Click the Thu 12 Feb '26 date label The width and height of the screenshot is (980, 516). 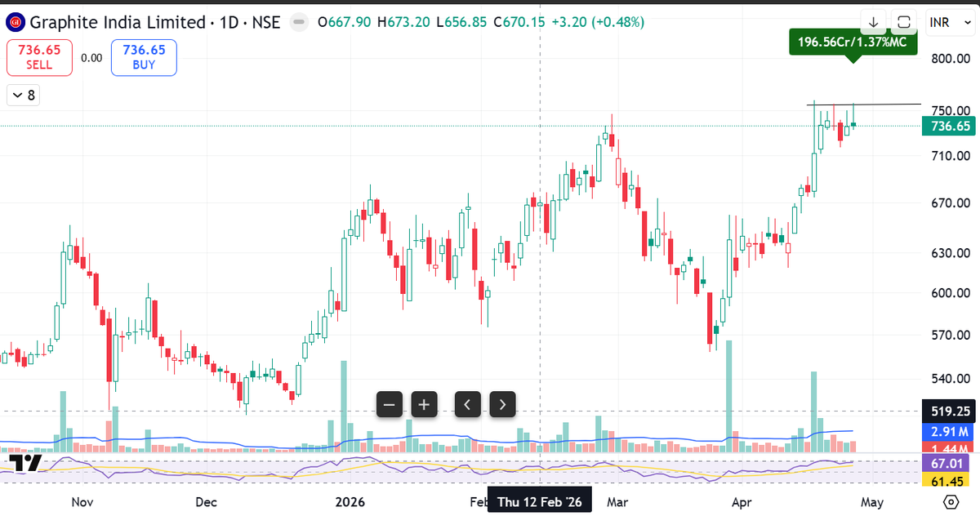coord(540,501)
